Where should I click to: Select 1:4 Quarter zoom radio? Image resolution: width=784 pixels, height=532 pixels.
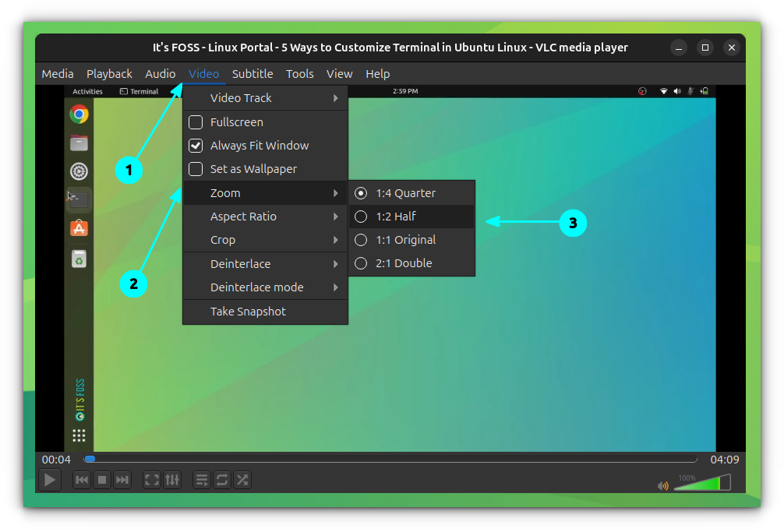tap(361, 193)
